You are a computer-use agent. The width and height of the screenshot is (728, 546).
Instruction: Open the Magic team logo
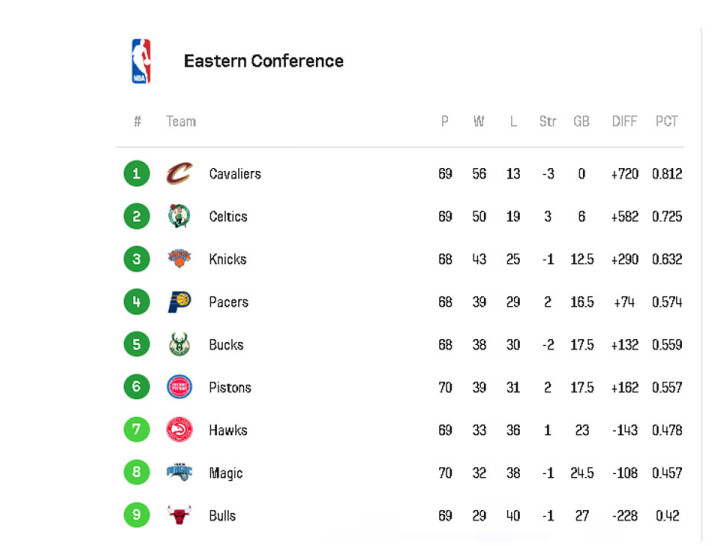pyautogui.click(x=179, y=472)
